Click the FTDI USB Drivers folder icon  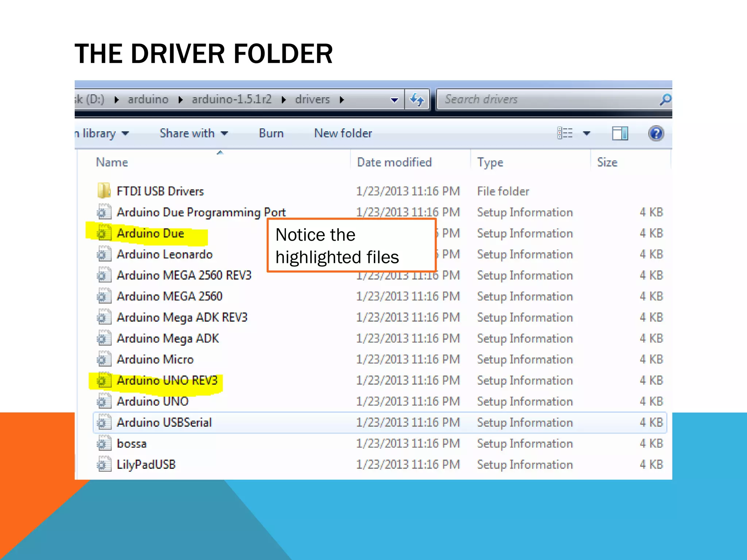(x=104, y=191)
